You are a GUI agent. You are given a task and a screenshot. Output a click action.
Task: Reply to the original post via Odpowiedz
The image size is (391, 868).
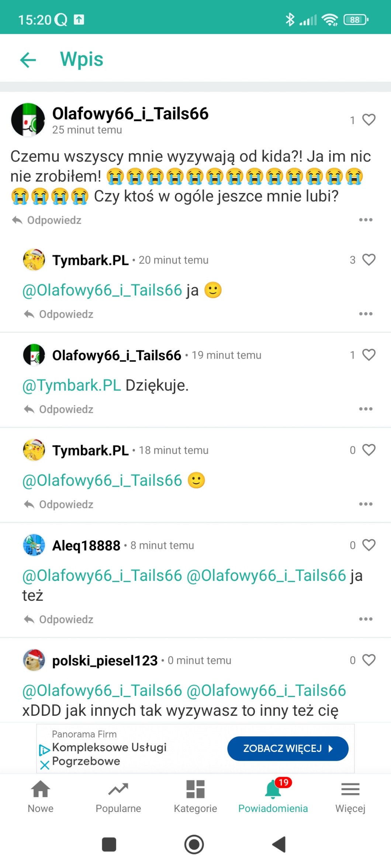[47, 220]
